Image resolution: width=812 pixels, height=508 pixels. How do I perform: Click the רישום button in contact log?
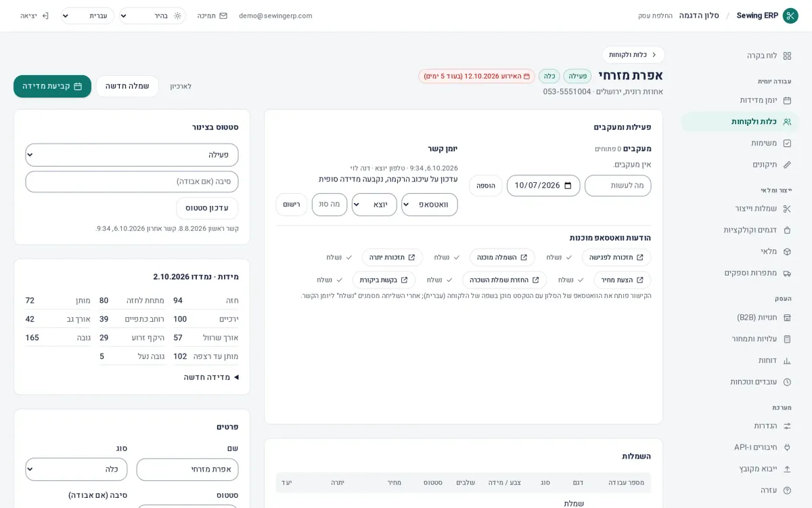pyautogui.click(x=292, y=205)
